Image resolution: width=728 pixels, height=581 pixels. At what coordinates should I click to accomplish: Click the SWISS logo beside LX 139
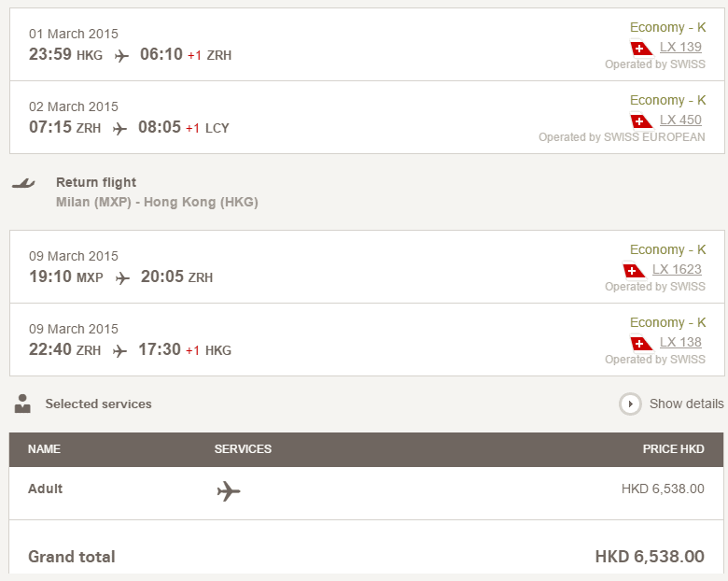[641, 48]
